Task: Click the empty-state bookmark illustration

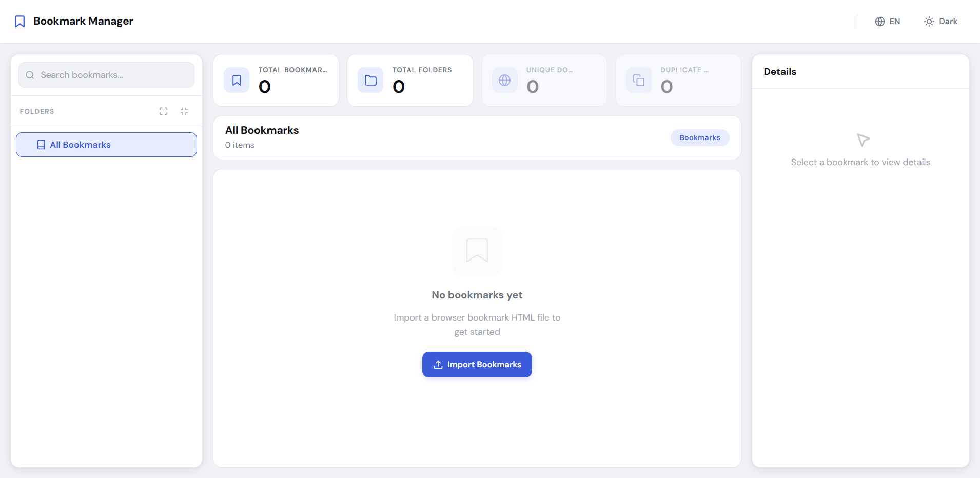Action: (x=477, y=251)
